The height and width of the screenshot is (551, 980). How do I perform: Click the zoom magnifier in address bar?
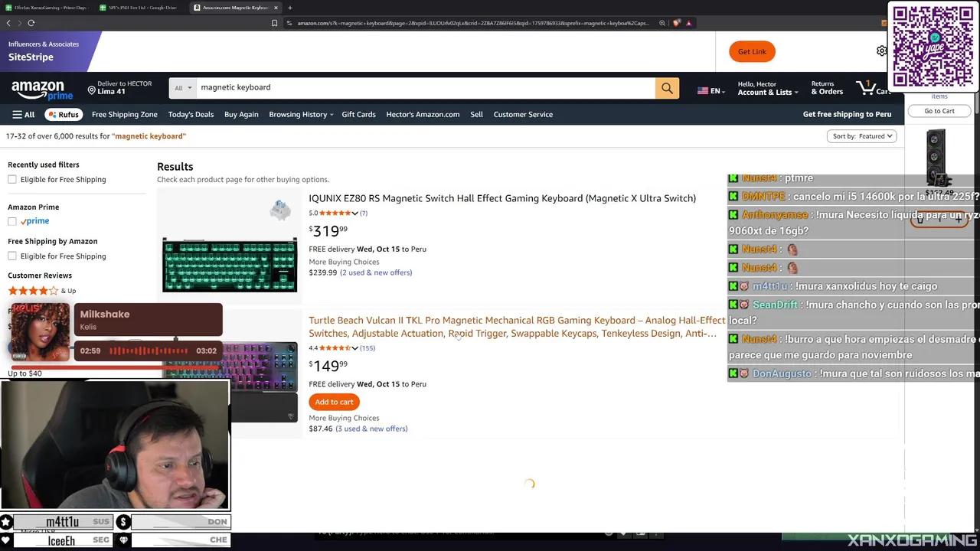tap(661, 23)
